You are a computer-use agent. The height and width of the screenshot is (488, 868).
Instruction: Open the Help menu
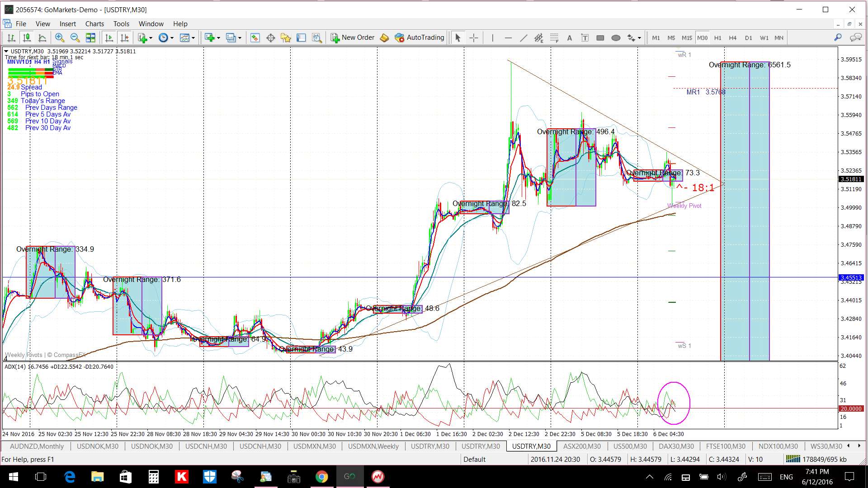point(180,24)
